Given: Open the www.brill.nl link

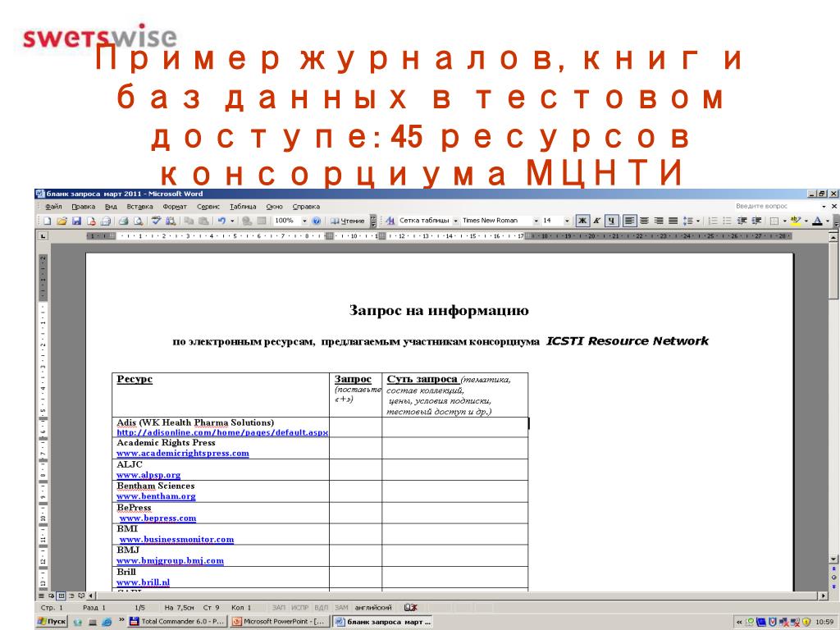Looking at the screenshot, I should (x=143, y=582).
